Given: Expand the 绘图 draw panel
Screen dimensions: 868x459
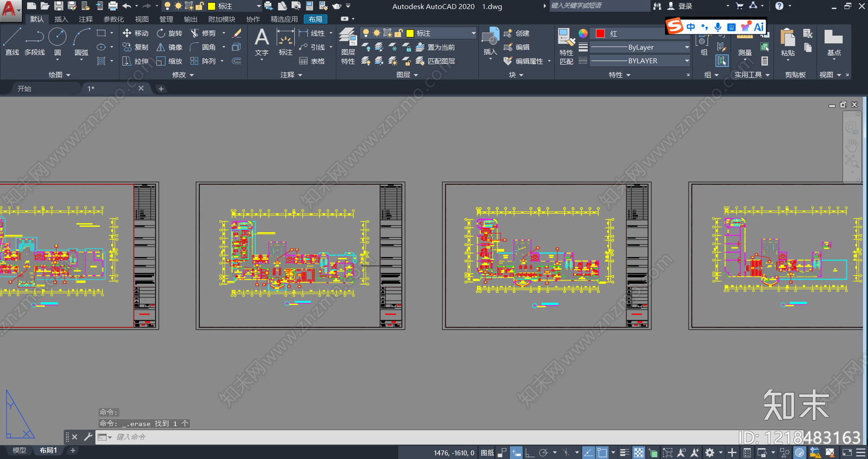Looking at the screenshot, I should (59, 75).
